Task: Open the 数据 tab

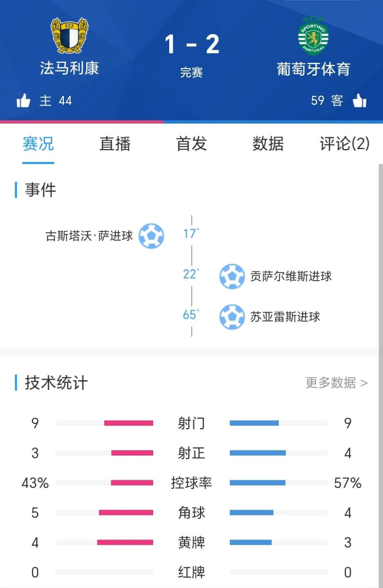Action: click(268, 144)
